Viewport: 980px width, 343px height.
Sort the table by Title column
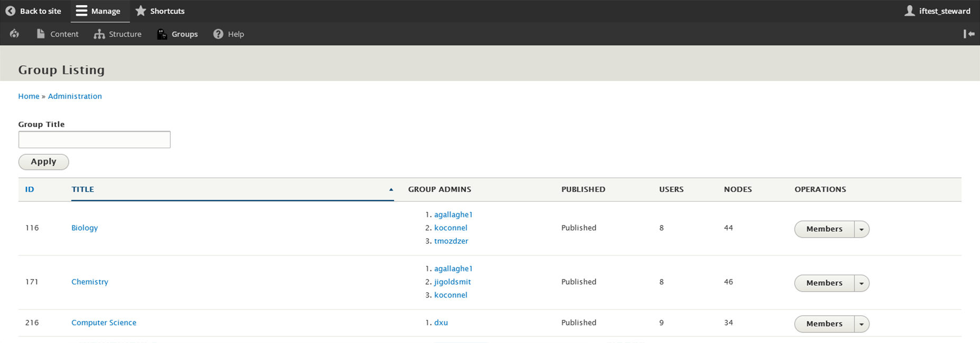pyautogui.click(x=83, y=189)
